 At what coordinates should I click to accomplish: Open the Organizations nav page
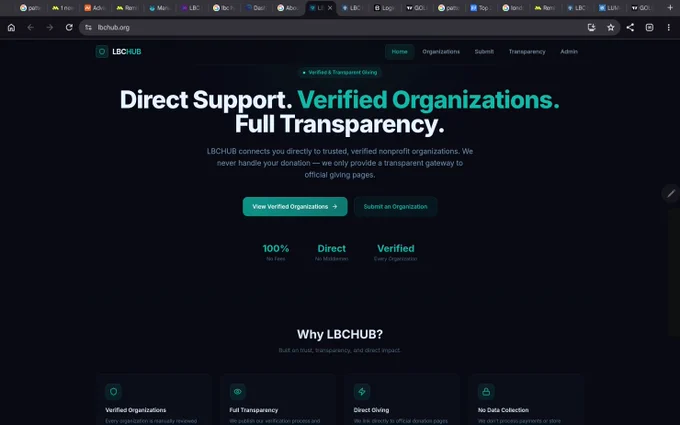pyautogui.click(x=441, y=52)
